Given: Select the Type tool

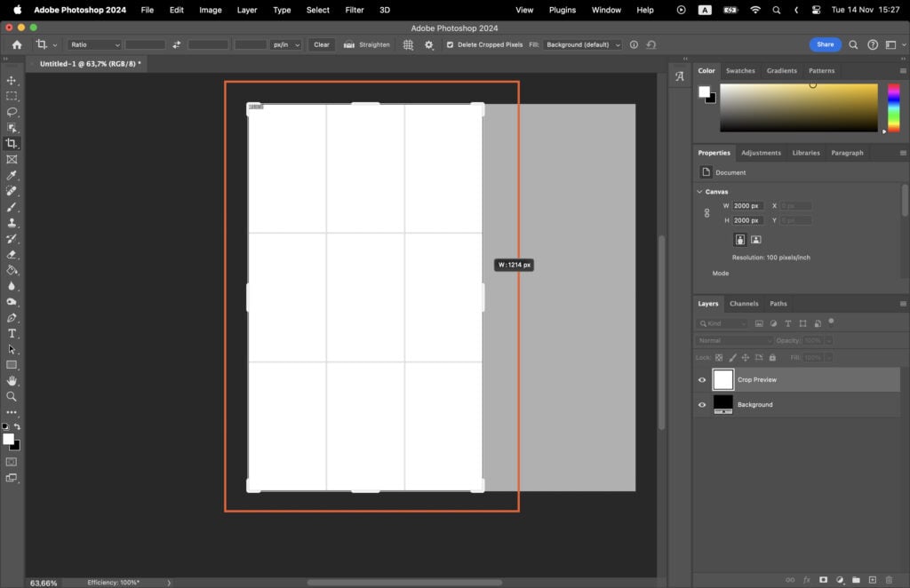Looking at the screenshot, I should 12,333.
